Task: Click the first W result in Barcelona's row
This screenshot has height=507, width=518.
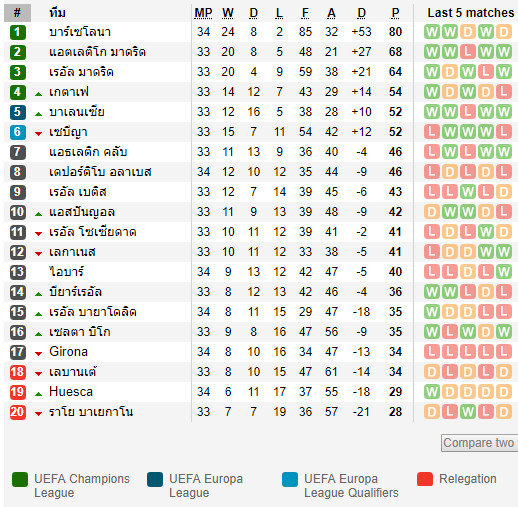Action: pyautogui.click(x=432, y=32)
